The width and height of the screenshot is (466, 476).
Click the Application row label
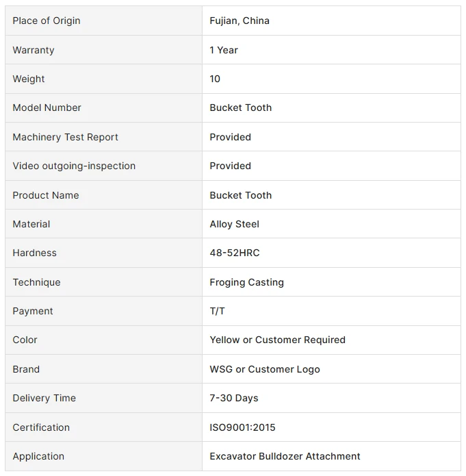[38, 456]
